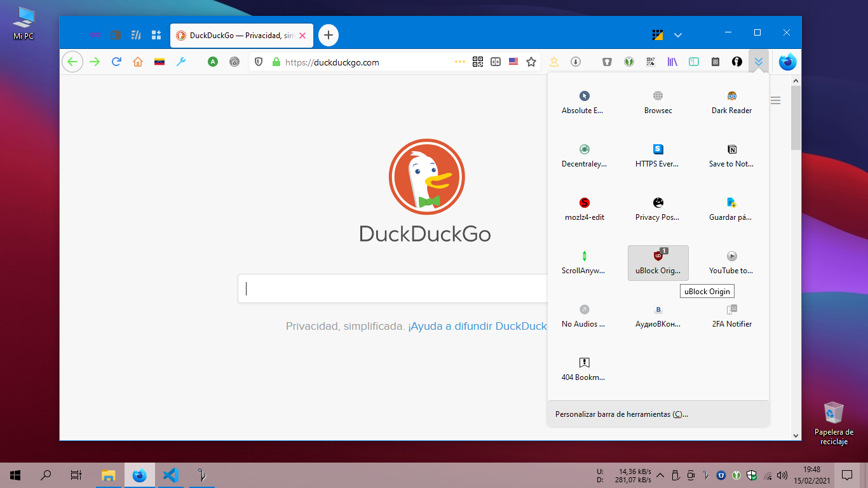Toggle the sidebar panel icon
Screen dimensions: 868x488
point(694,62)
